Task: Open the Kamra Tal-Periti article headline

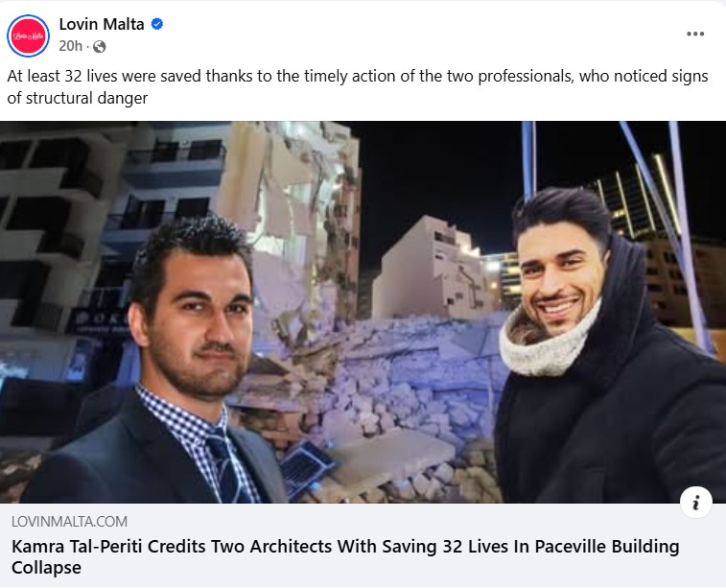Action: pos(345,556)
